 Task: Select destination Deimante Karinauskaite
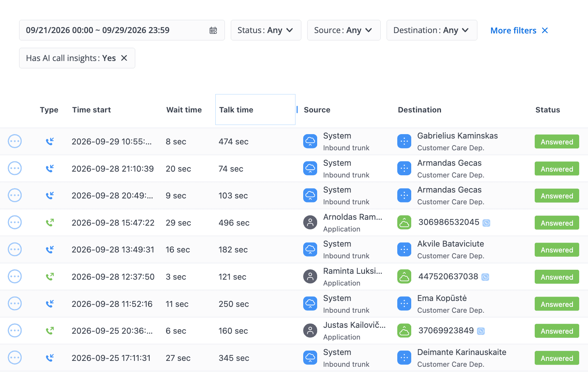[x=462, y=352]
